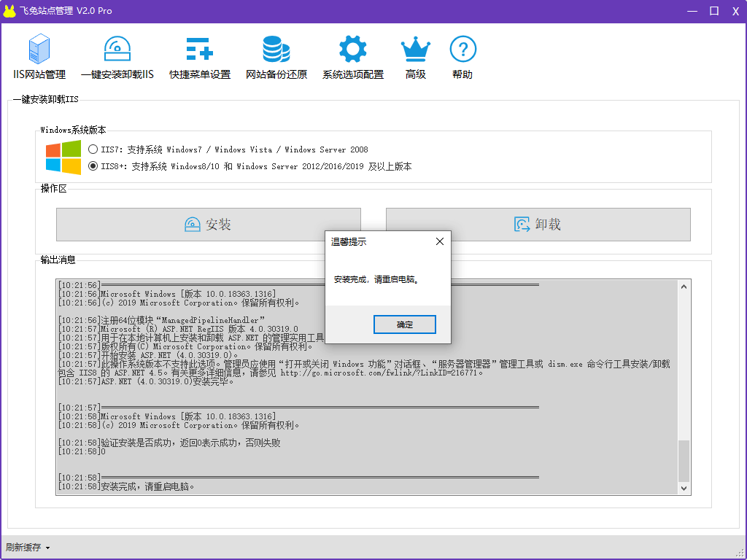
Task: Open 快捷菜单设置 toolbar icon
Action: click(199, 50)
